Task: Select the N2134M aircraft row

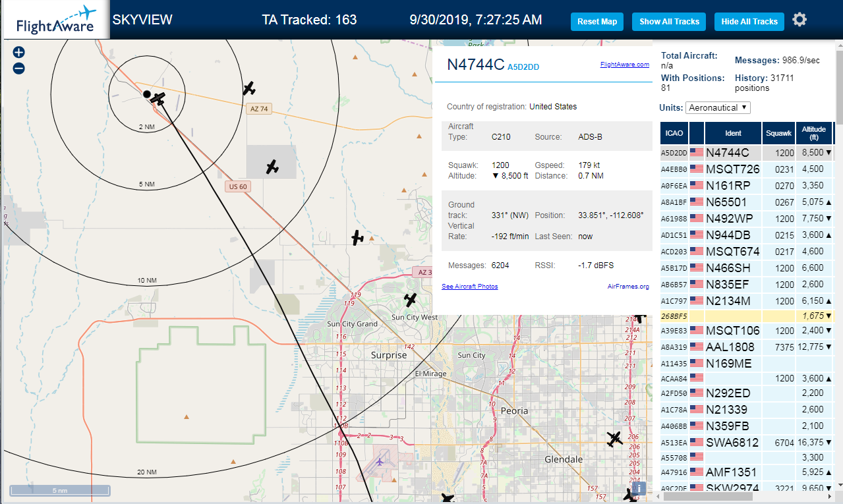Action: point(747,300)
